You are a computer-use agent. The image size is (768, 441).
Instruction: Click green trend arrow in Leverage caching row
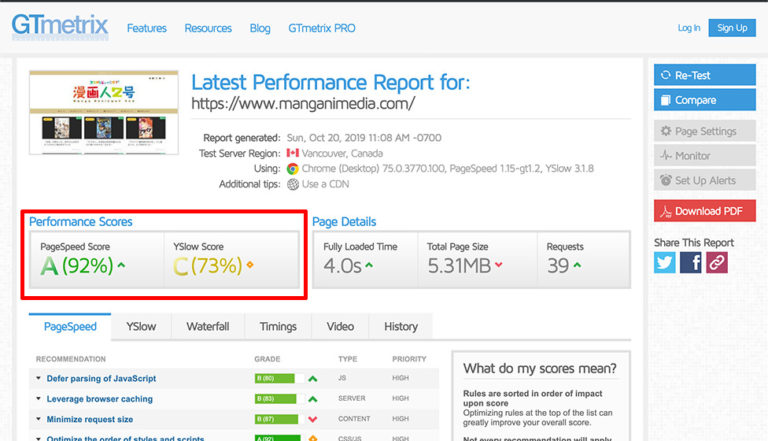pyautogui.click(x=312, y=399)
